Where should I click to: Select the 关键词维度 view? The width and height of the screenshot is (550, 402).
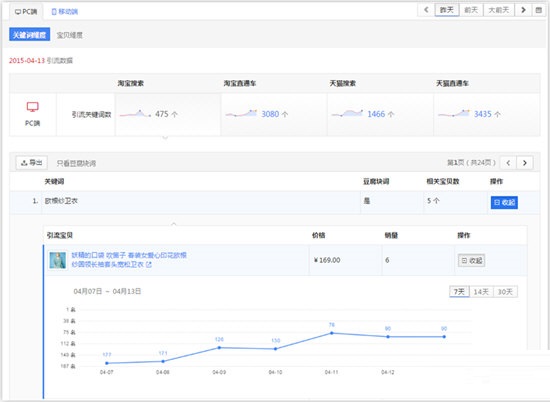tap(29, 34)
